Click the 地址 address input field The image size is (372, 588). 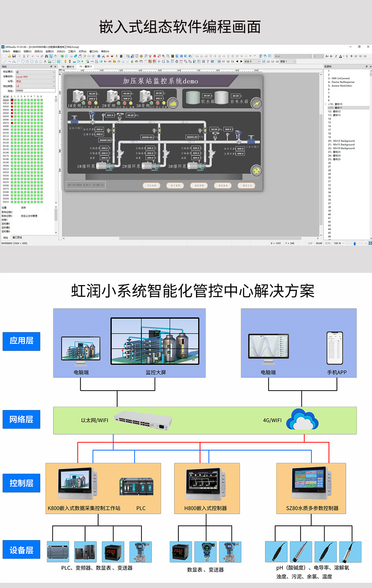pos(35,91)
